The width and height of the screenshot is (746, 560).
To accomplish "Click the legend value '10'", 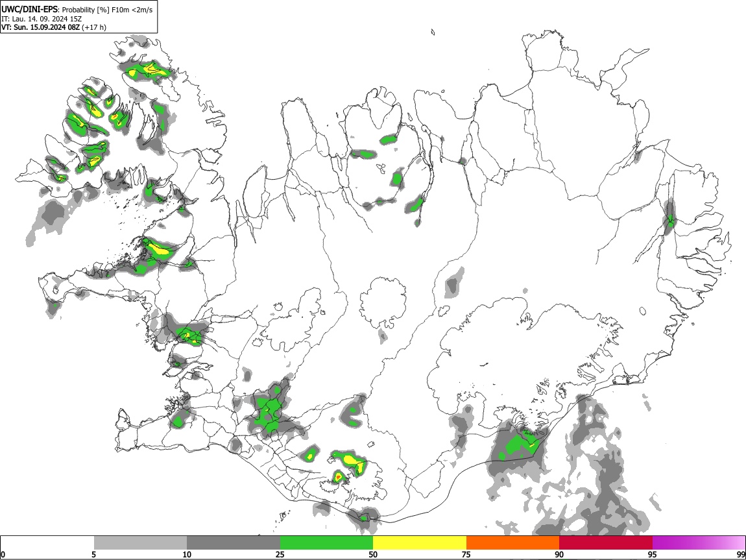I will [187, 554].
